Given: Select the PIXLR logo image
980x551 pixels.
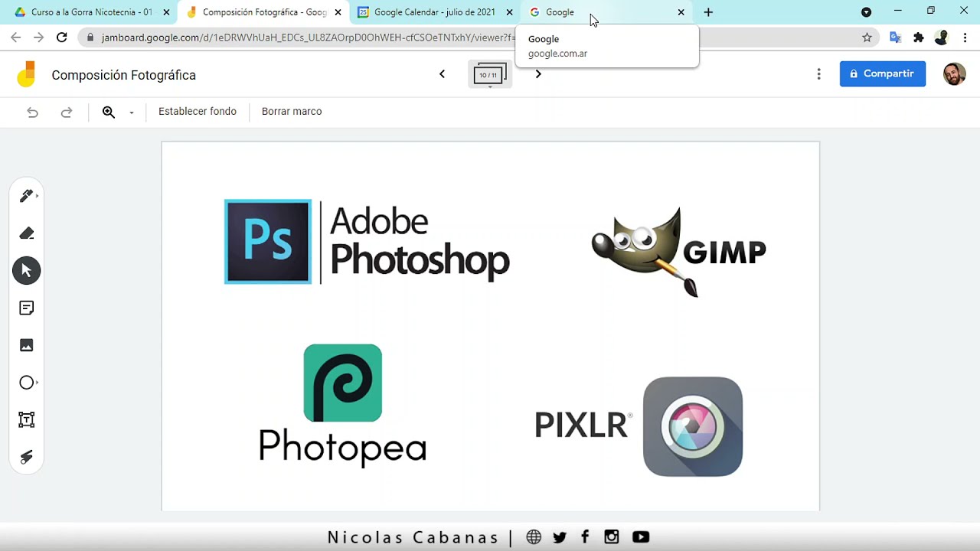Looking at the screenshot, I should coord(639,426).
